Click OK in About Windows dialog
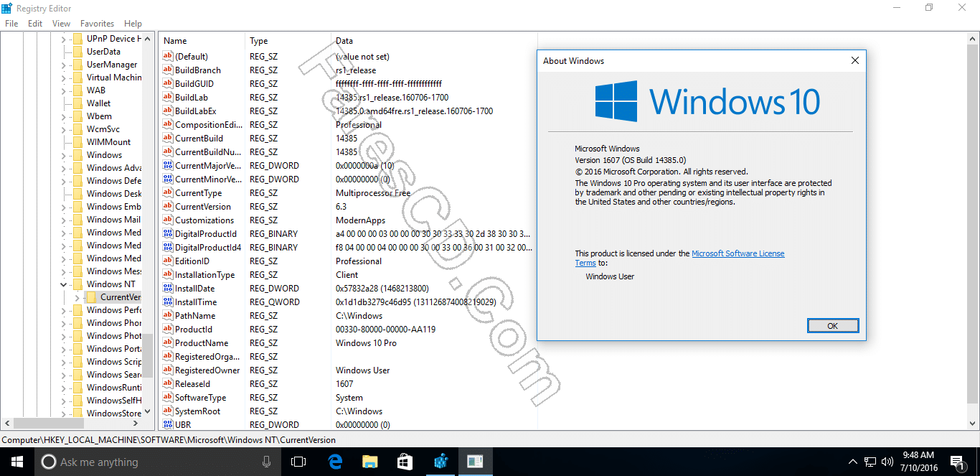This screenshot has height=476, width=980. point(832,326)
